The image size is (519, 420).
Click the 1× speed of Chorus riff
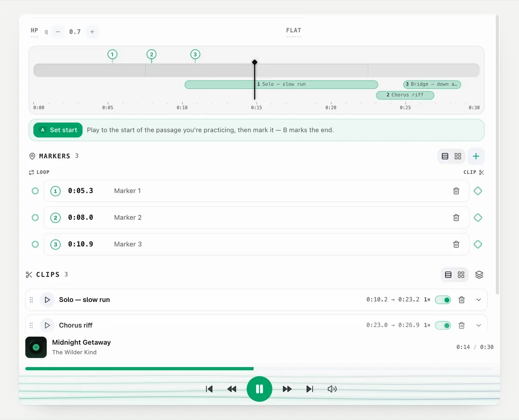click(427, 326)
